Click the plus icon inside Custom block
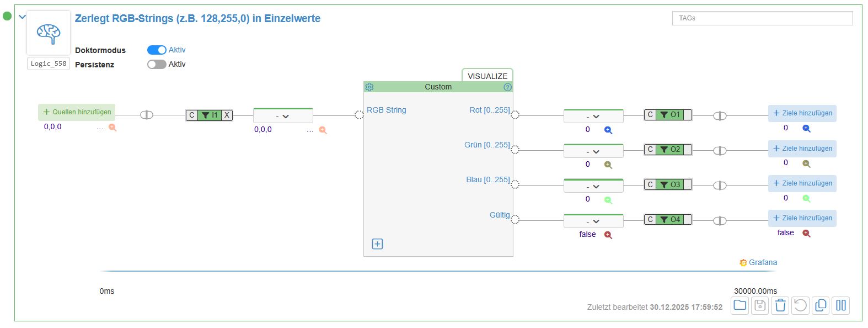 point(377,244)
